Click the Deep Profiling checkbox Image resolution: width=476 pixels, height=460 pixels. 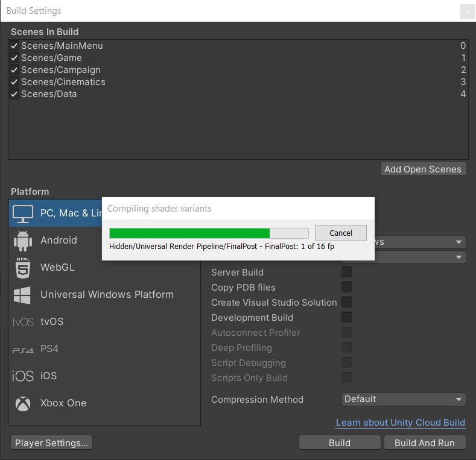(346, 347)
